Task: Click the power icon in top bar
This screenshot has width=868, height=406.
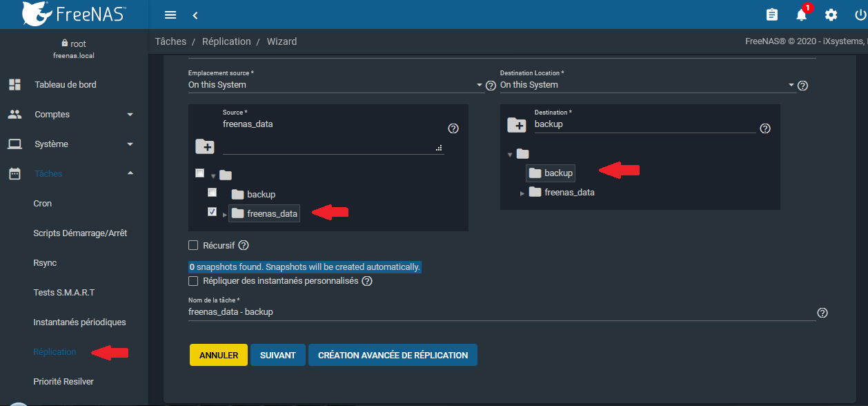Action: click(x=860, y=14)
